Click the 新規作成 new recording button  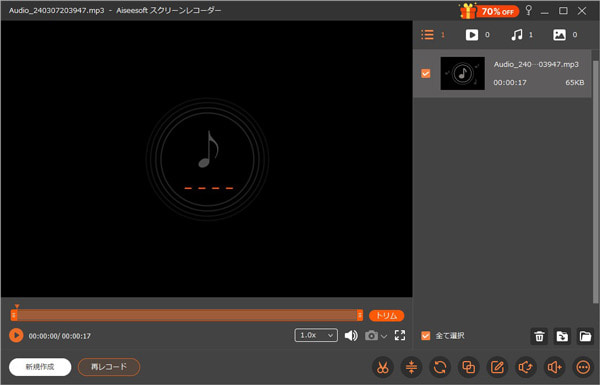tap(40, 367)
